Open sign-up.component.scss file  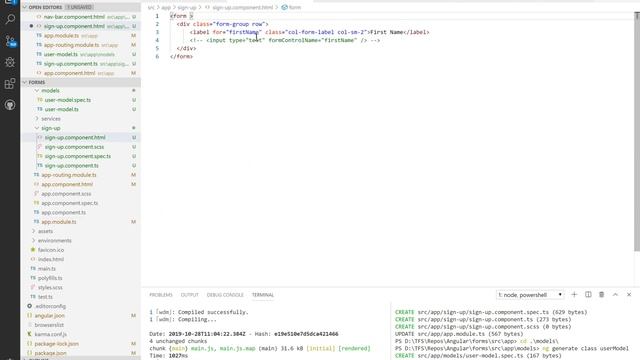click(x=80, y=147)
